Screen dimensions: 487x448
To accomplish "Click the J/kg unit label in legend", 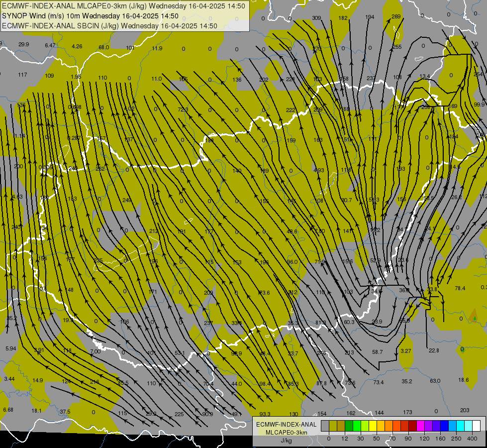I will [x=286, y=441].
